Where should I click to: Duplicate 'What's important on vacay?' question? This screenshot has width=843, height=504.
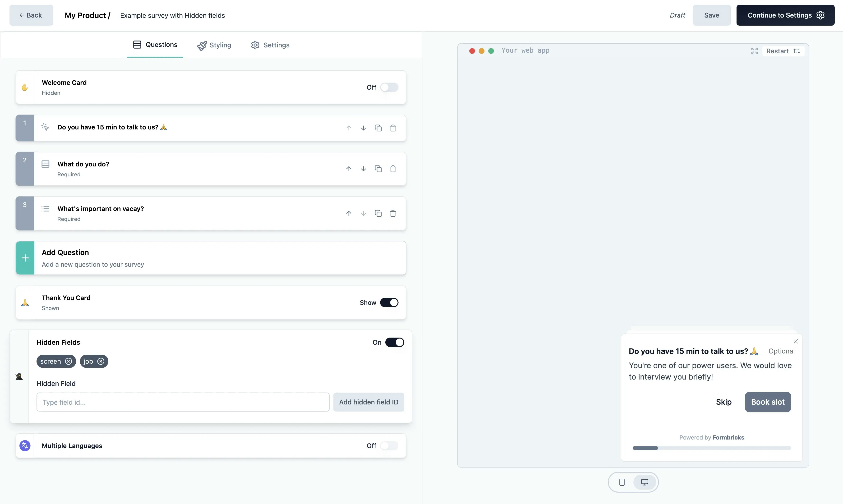378,213
